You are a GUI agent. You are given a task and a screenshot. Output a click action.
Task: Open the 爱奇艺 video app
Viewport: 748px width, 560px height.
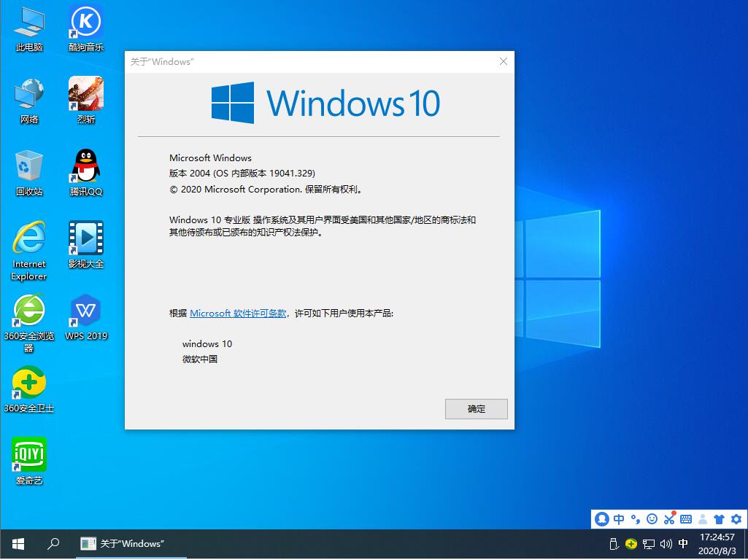click(29, 458)
